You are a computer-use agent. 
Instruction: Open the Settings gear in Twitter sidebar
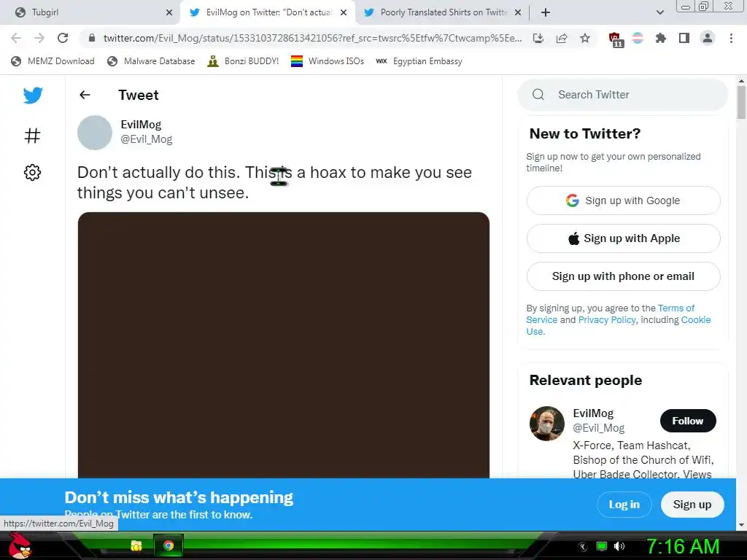point(32,172)
